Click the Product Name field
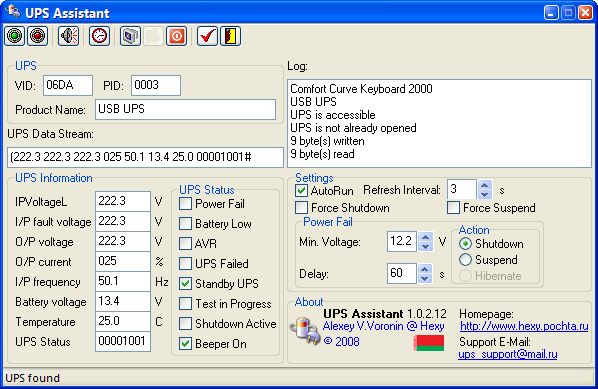 185,109
